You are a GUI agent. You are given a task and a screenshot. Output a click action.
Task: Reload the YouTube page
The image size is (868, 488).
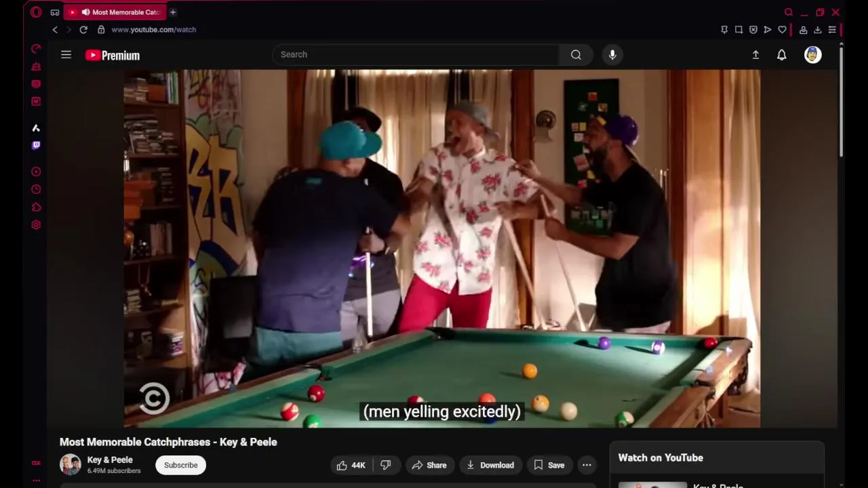(83, 30)
